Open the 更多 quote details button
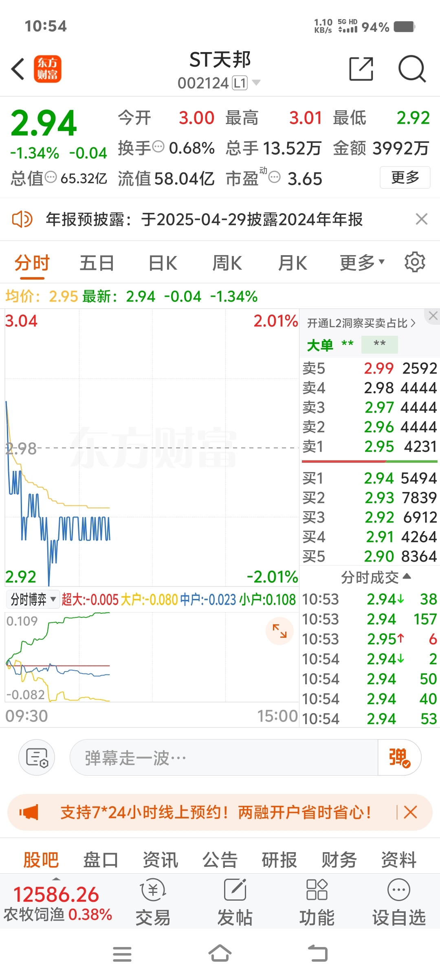 [x=405, y=177]
